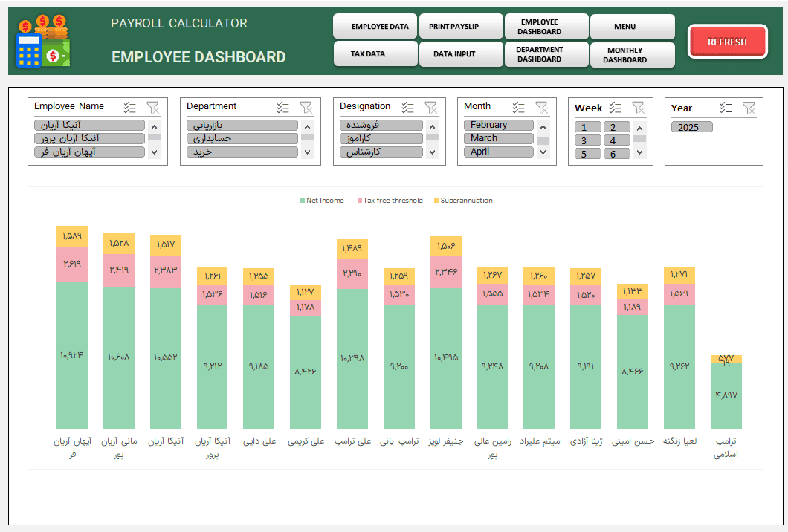
Task: Click the جنیفر لوپز chart axis label
Action: [x=446, y=441]
